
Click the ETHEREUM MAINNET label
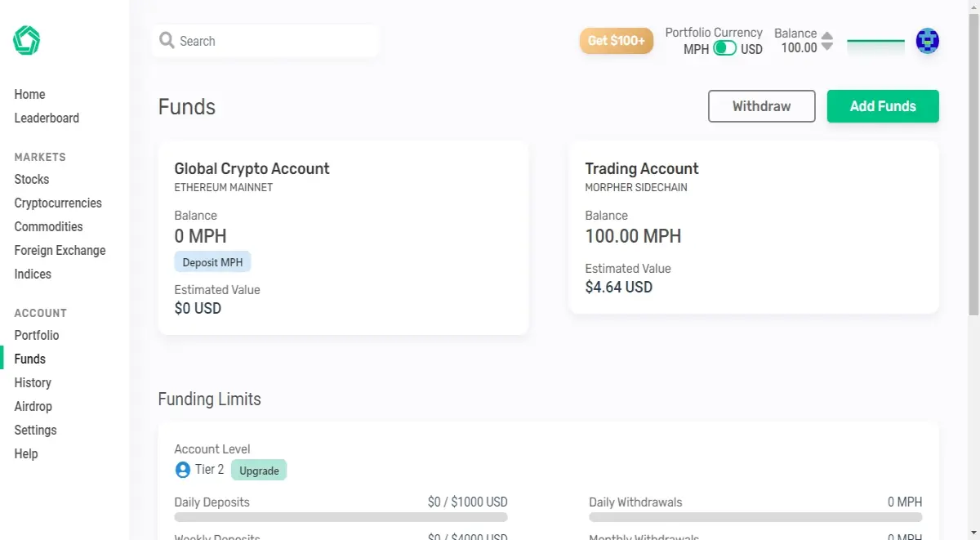coord(224,188)
